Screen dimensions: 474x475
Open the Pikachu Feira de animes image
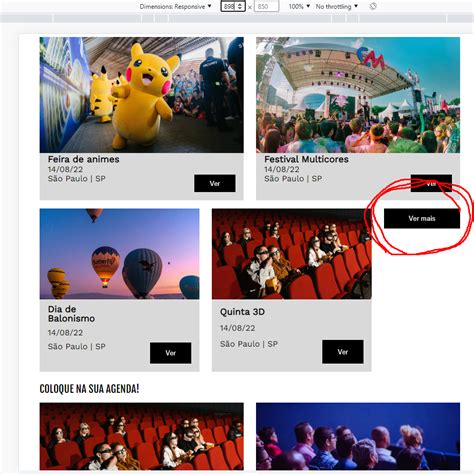pos(142,95)
